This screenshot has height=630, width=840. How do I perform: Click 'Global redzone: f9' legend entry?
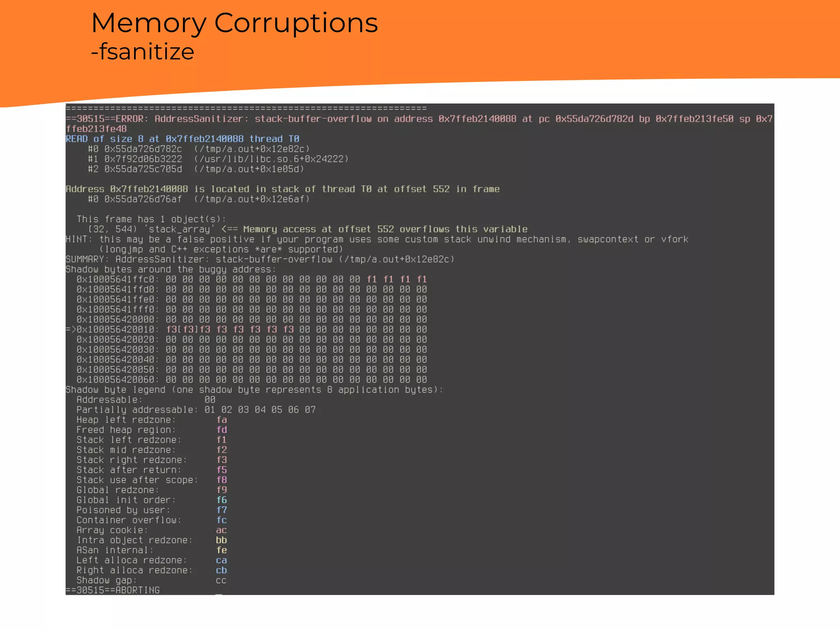coord(152,490)
